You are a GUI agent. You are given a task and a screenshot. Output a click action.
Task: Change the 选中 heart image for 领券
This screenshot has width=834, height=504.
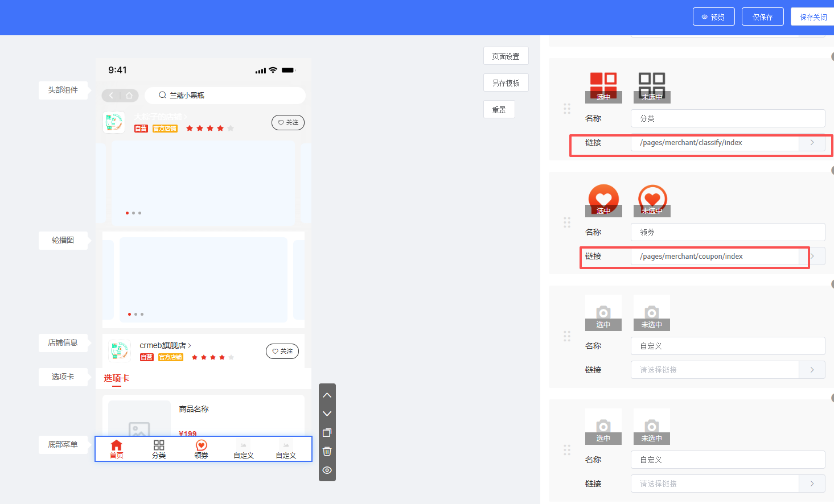click(x=603, y=199)
